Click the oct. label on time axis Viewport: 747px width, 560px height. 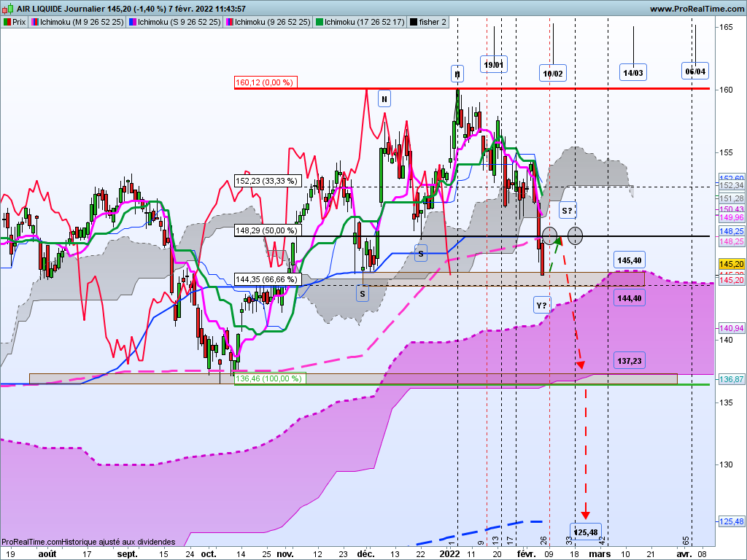coord(208,554)
